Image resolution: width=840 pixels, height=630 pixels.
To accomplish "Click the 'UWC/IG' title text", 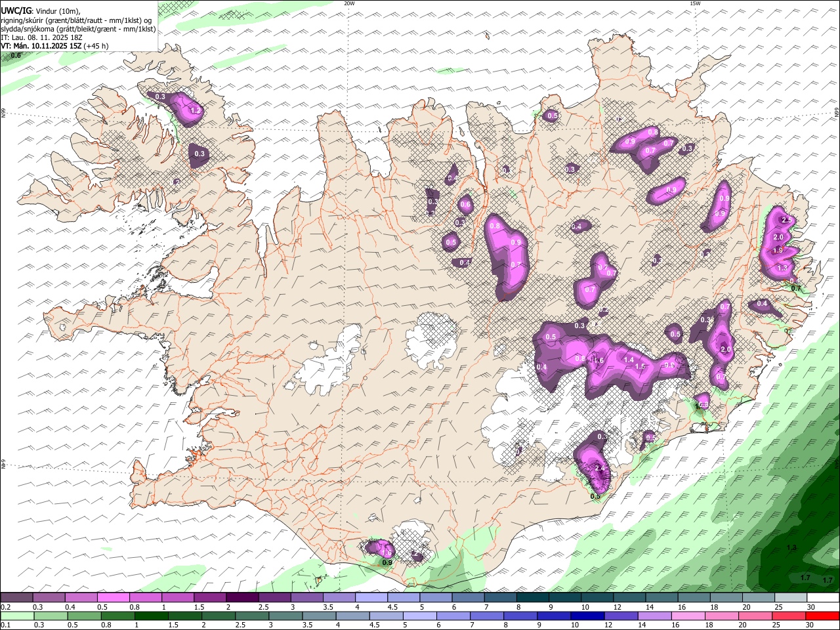I will [x=16, y=10].
